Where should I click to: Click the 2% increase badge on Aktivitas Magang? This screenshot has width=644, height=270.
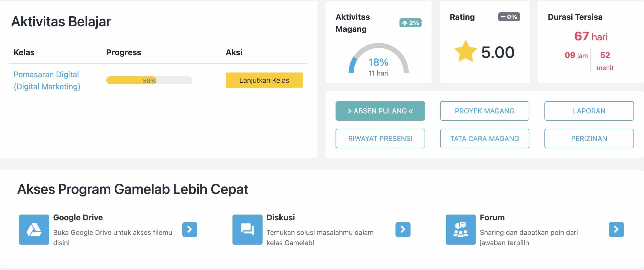pyautogui.click(x=411, y=23)
